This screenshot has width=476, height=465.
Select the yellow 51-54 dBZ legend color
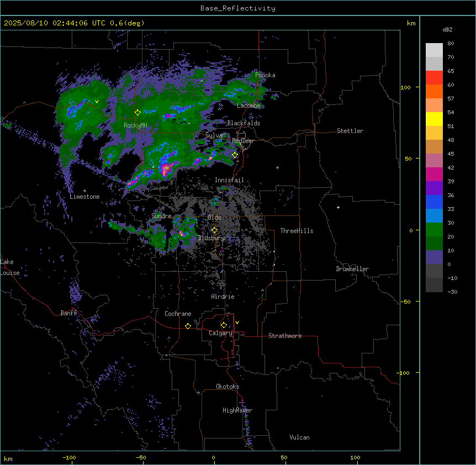(434, 119)
